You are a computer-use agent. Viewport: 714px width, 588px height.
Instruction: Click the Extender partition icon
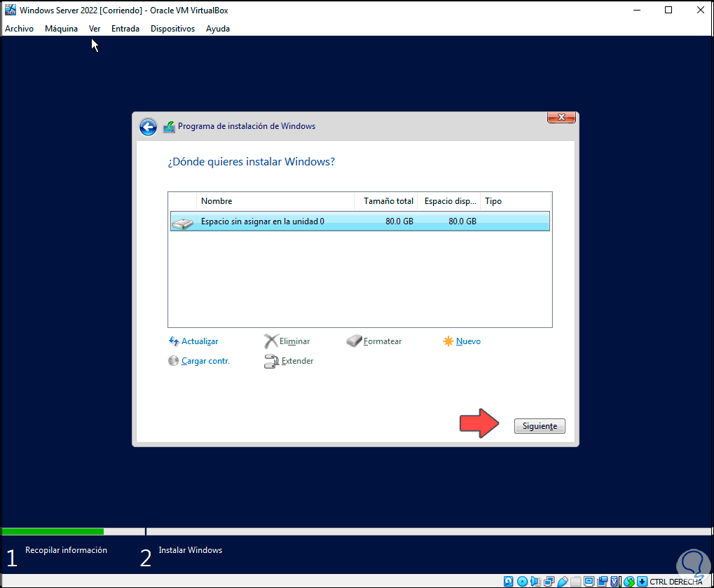pos(271,361)
